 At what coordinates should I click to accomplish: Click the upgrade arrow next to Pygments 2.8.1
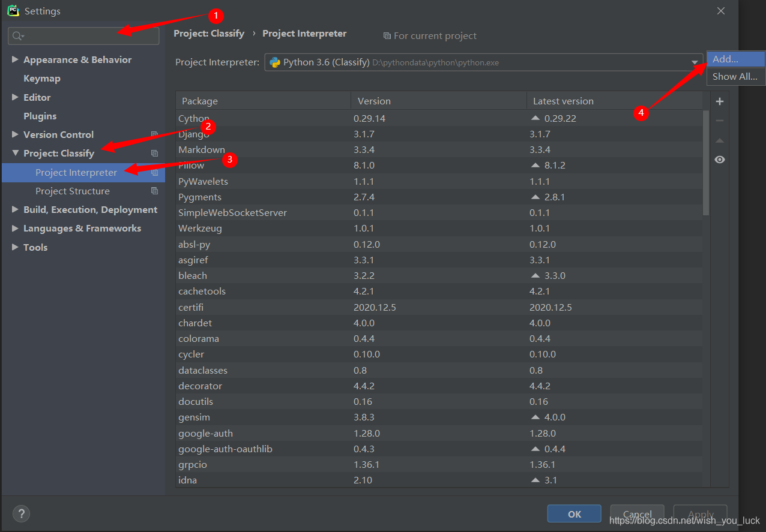click(535, 197)
